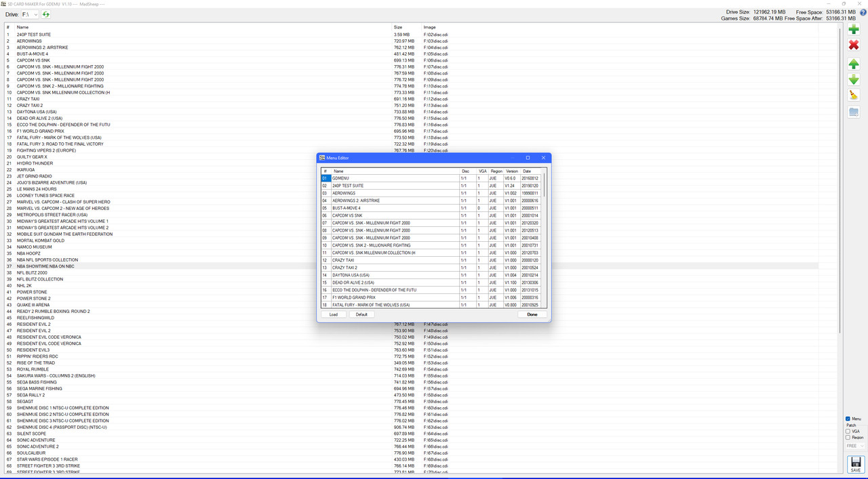The width and height of the screenshot is (868, 479).
Task: Refresh the drive list with green icon
Action: (x=46, y=14)
